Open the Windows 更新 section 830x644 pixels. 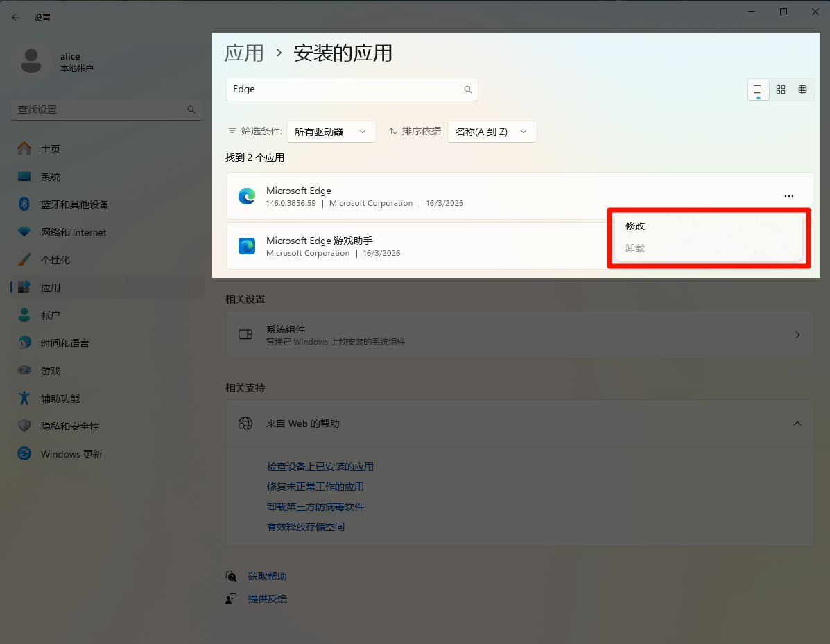click(x=107, y=454)
